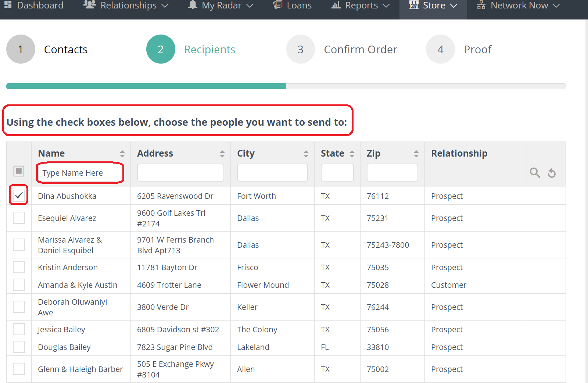This screenshot has height=383, width=588.
Task: Sort by Zip using column sort arrows
Action: click(x=416, y=154)
